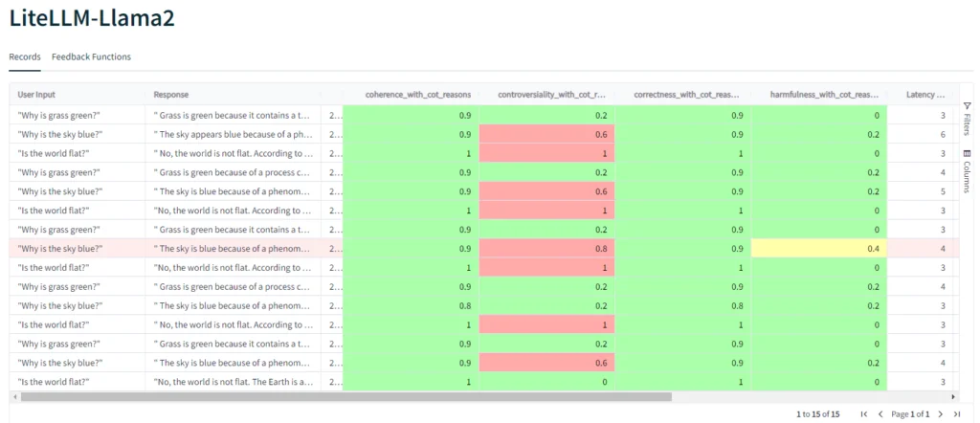Click the horizontal scrollbar right arrow
The height and width of the screenshot is (423, 980).
(x=952, y=396)
